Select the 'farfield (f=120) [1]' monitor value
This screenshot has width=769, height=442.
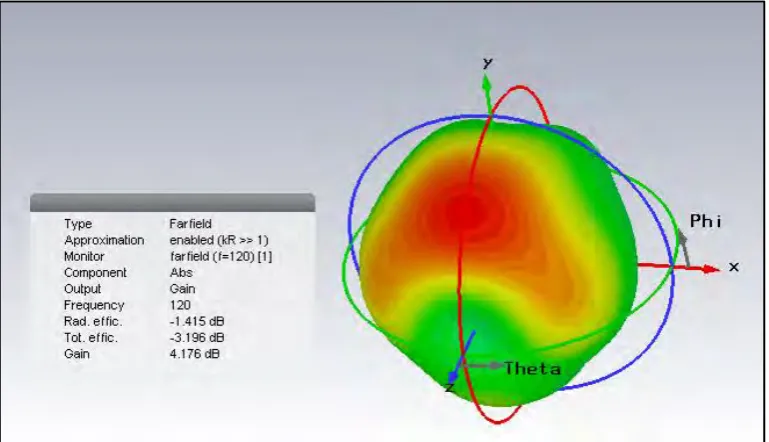tap(221, 256)
